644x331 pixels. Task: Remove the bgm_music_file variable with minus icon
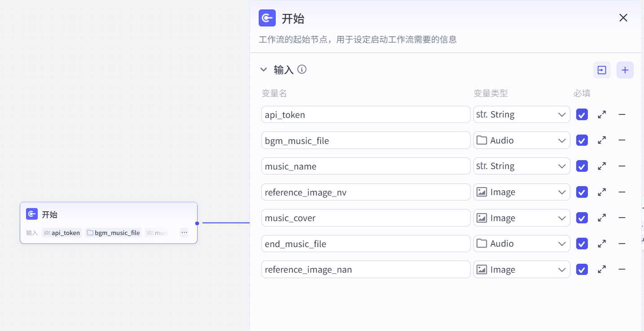point(622,140)
